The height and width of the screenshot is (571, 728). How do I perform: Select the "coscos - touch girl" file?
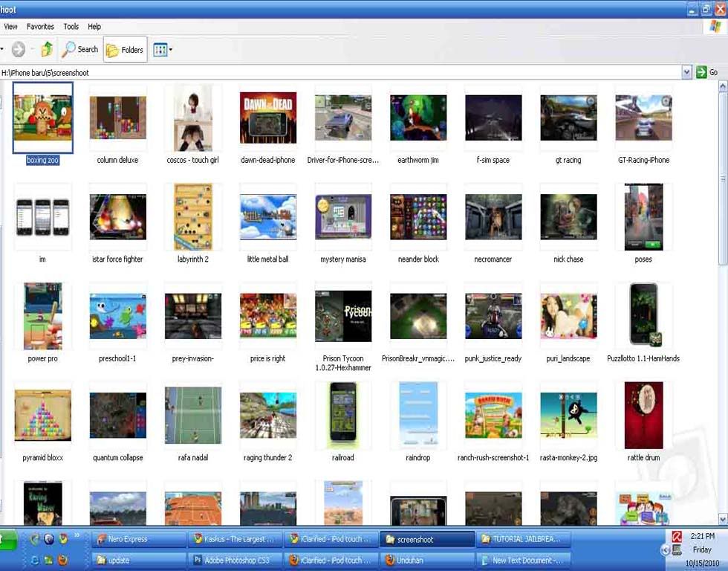pyautogui.click(x=192, y=124)
